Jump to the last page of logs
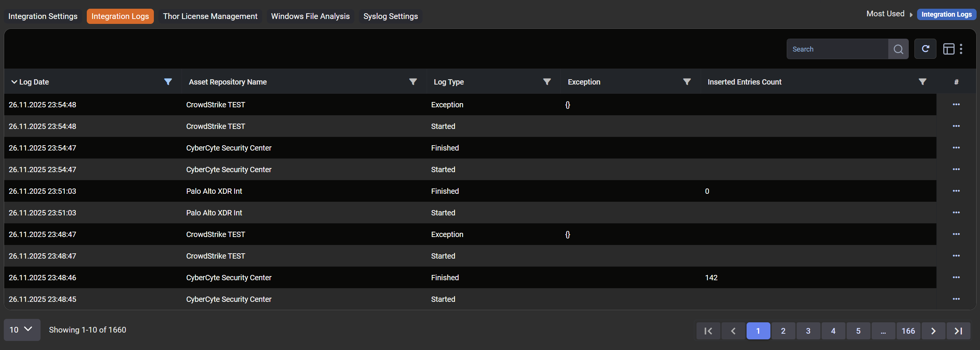 point(958,331)
